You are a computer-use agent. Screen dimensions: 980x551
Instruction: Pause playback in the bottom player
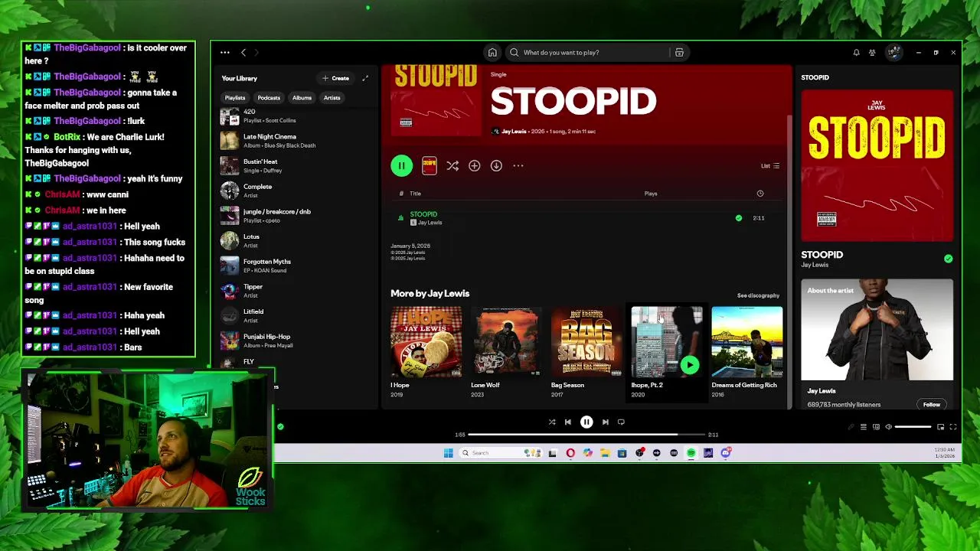pyautogui.click(x=586, y=422)
